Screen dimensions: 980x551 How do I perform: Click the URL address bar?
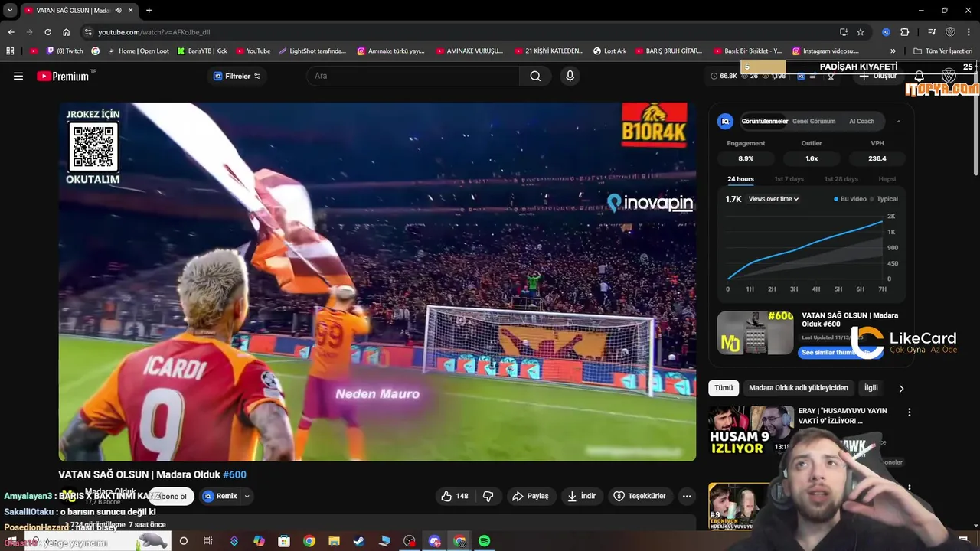[459, 32]
